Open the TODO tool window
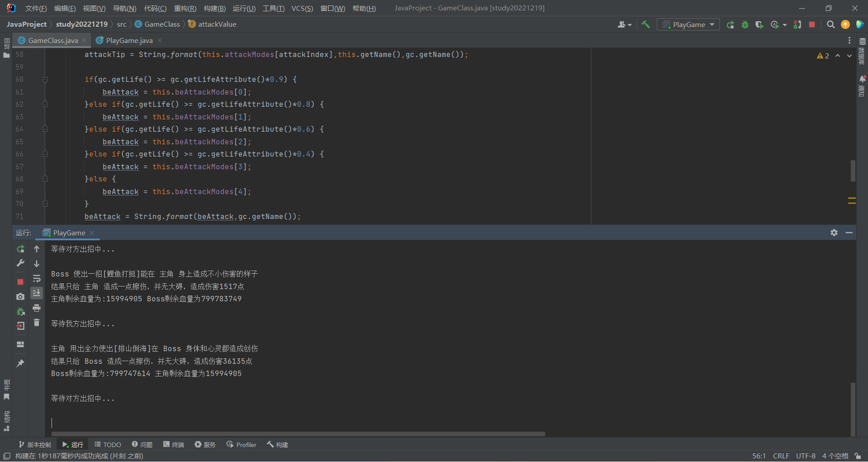Image resolution: width=868 pixels, height=462 pixels. point(108,445)
